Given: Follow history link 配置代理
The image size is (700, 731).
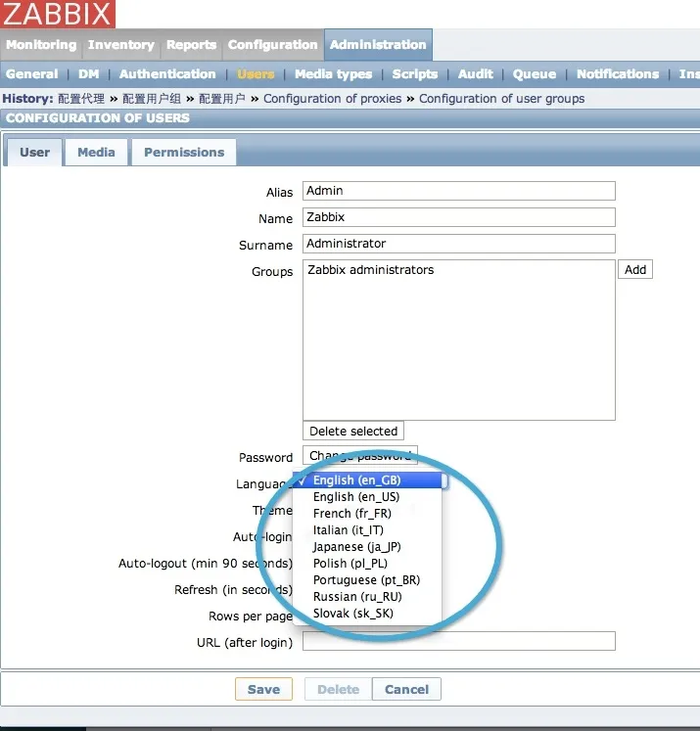Looking at the screenshot, I should pos(81,99).
